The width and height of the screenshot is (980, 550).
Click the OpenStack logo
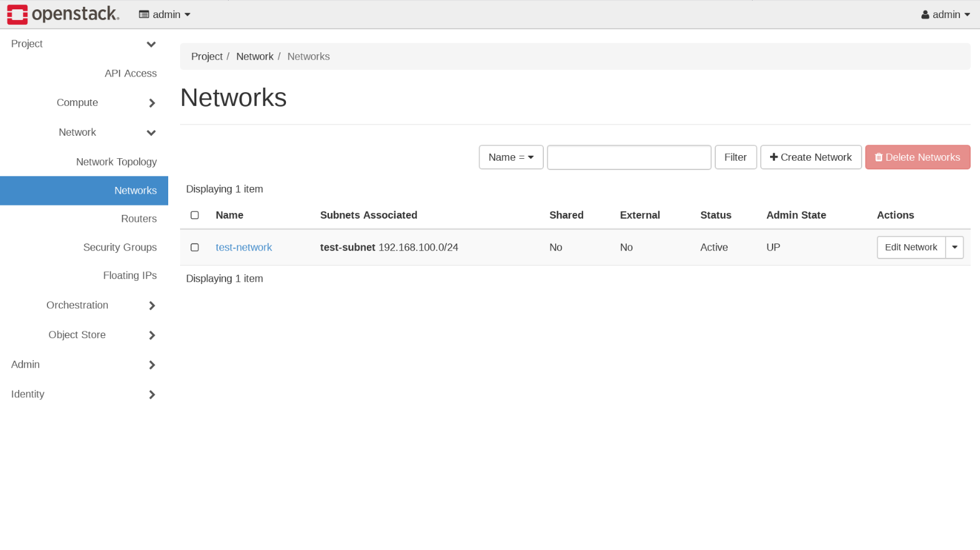pyautogui.click(x=63, y=14)
